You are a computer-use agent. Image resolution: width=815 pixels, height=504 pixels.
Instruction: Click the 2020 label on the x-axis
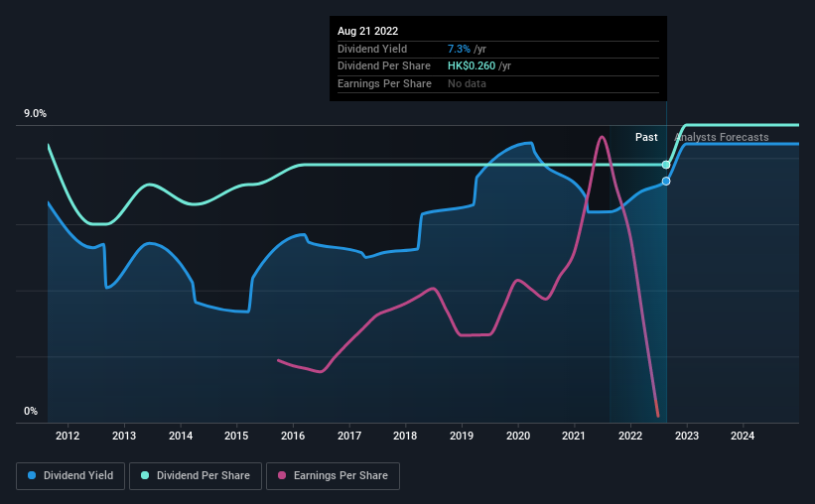(x=518, y=436)
